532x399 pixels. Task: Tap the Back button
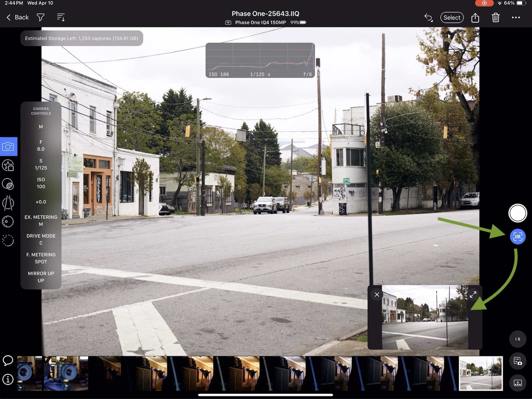coord(17,17)
